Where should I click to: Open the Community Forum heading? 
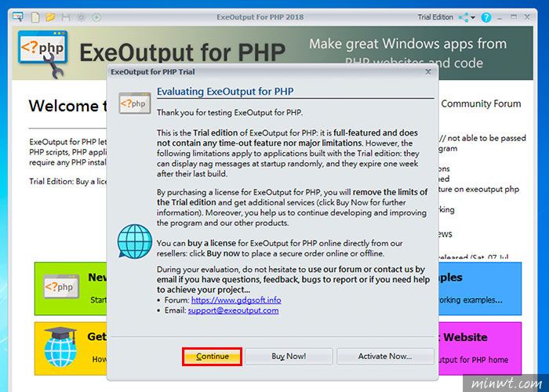click(481, 104)
